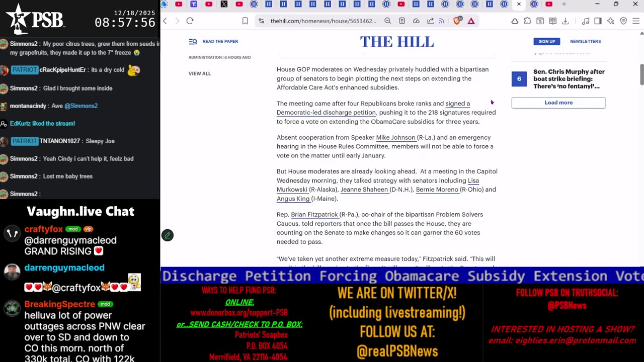Click the zoom magnifier icon in address bar

pos(387,21)
